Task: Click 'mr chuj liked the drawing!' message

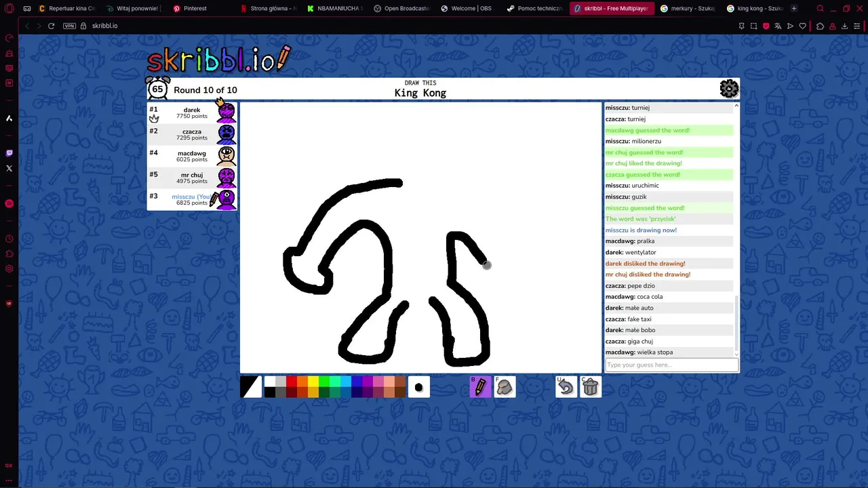Action: 644,163
